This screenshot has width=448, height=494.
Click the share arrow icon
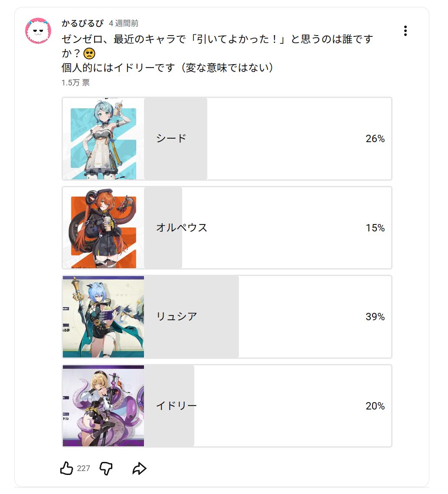(140, 468)
